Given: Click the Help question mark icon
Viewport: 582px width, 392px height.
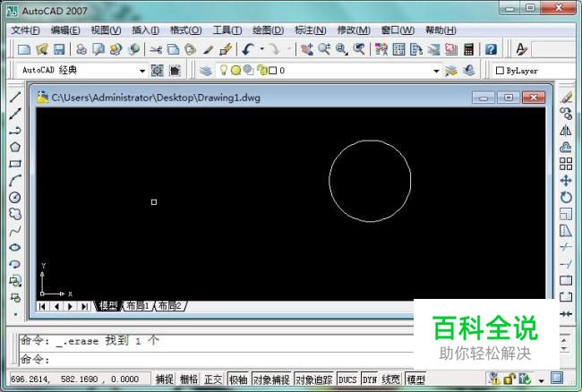Looking at the screenshot, I should tap(491, 49).
